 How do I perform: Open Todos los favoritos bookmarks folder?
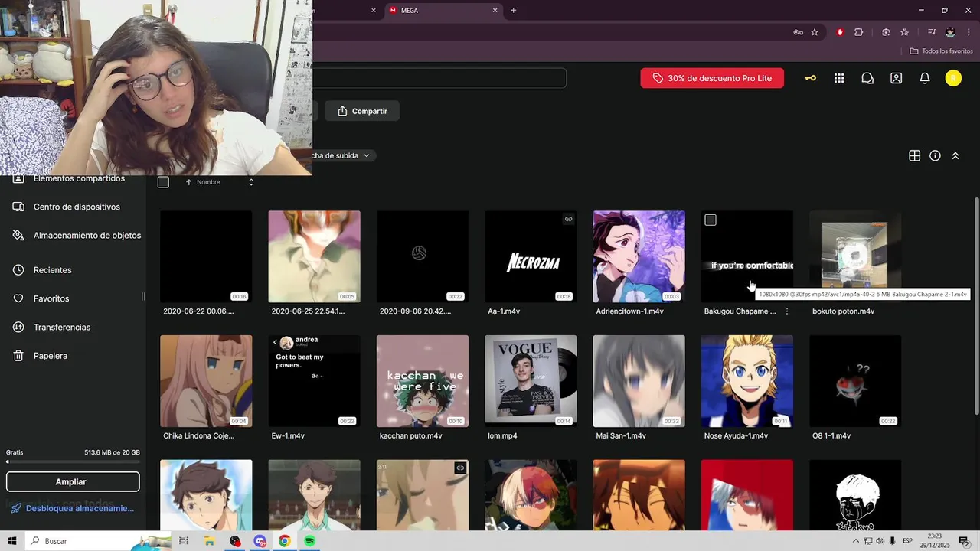pyautogui.click(x=941, y=51)
